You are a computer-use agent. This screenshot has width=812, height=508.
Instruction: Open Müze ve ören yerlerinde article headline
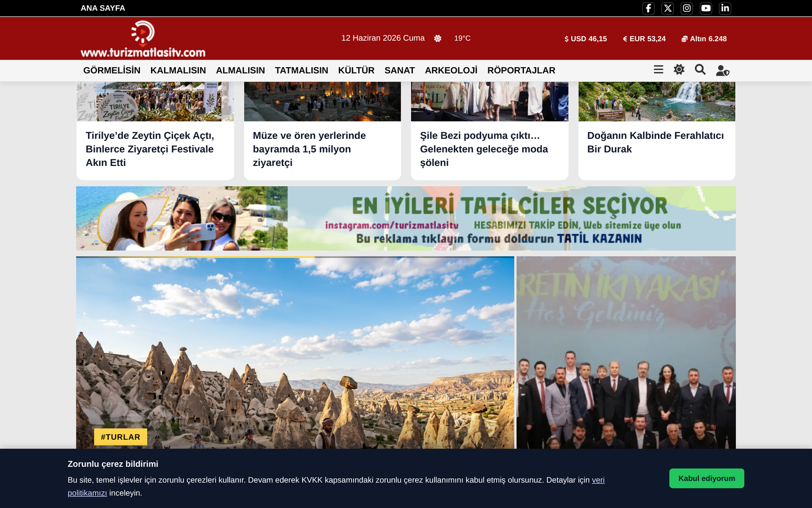pos(309,149)
